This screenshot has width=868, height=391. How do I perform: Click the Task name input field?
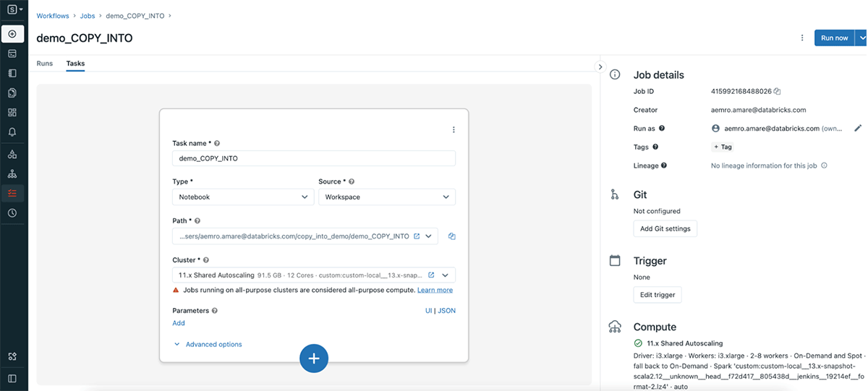314,158
